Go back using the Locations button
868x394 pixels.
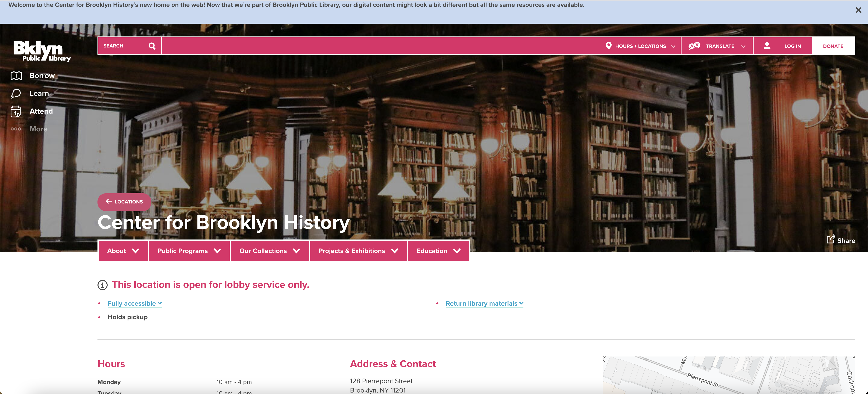coord(124,202)
